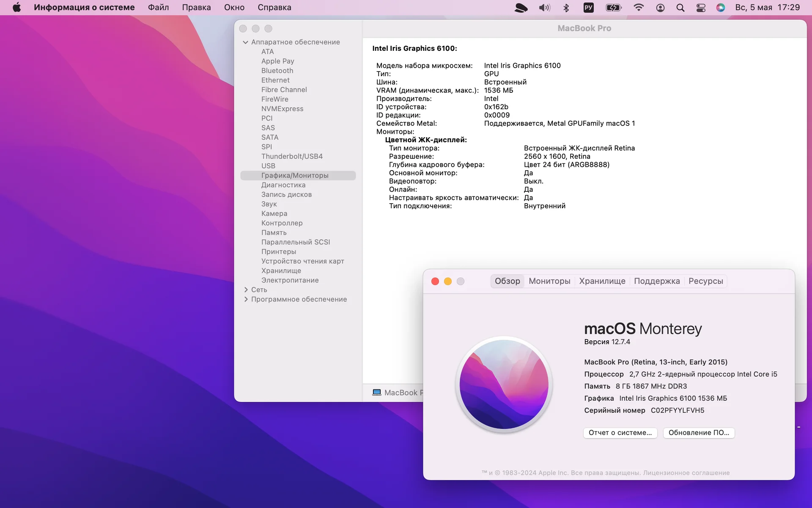Switch to the Ресурсы tab
This screenshot has height=508, width=812.
pos(705,281)
